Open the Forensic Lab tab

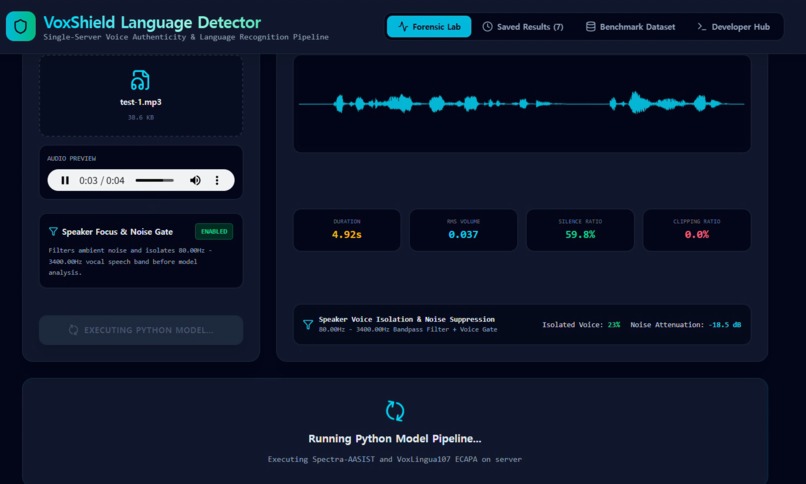point(429,27)
